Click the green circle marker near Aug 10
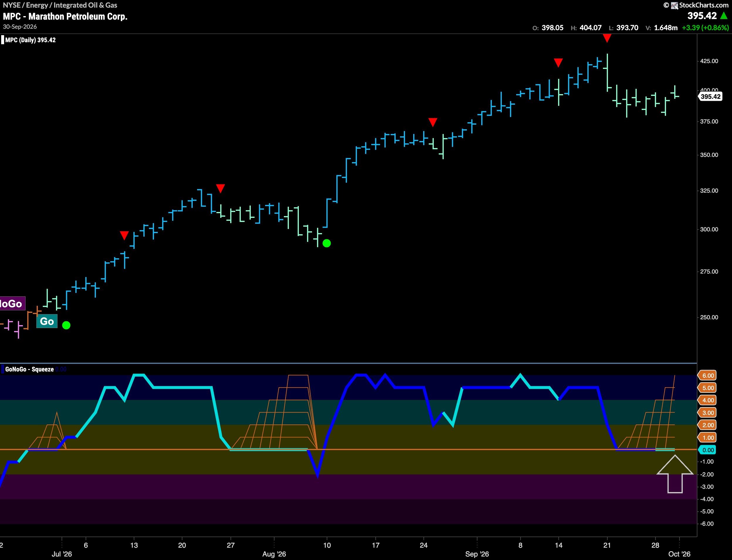Screen dimensions: 732x560 coord(327,243)
